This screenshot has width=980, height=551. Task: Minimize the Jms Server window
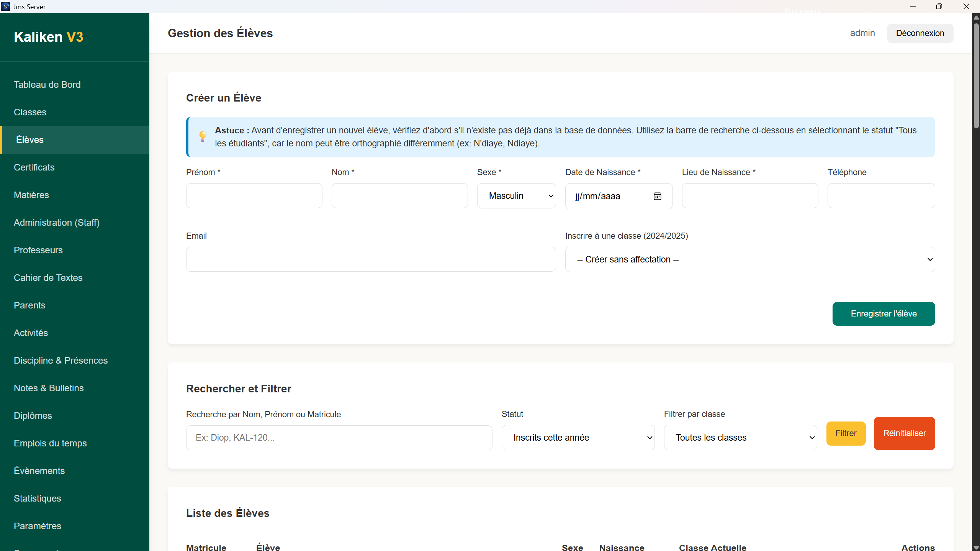[x=913, y=6]
